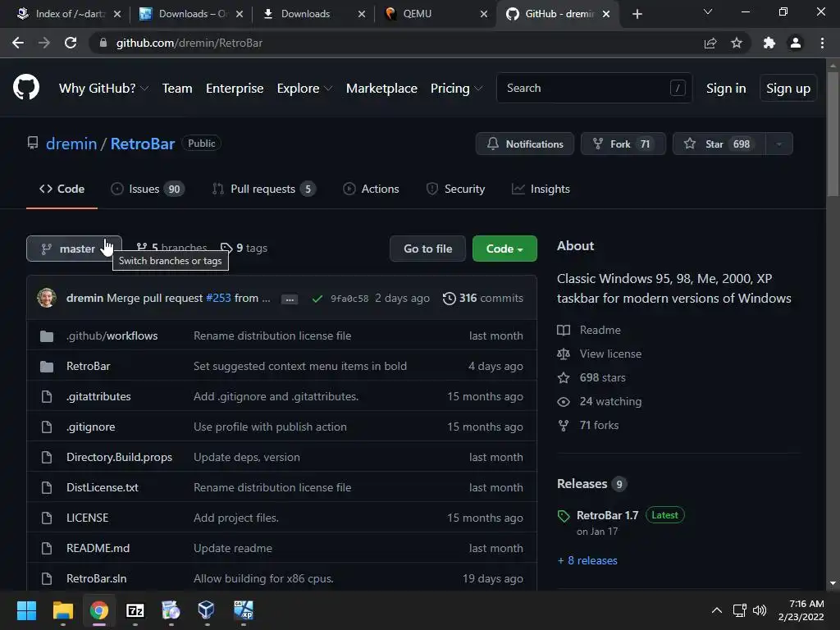Click the share page icon in address bar

point(710,43)
